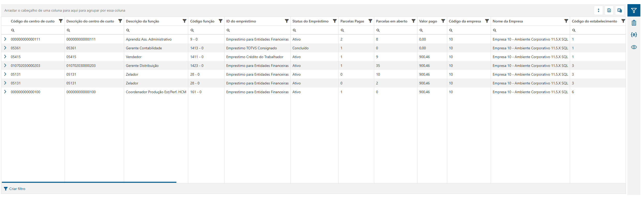Click the Criar filtro link
This screenshot has width=644, height=198.
pyautogui.click(x=17, y=189)
